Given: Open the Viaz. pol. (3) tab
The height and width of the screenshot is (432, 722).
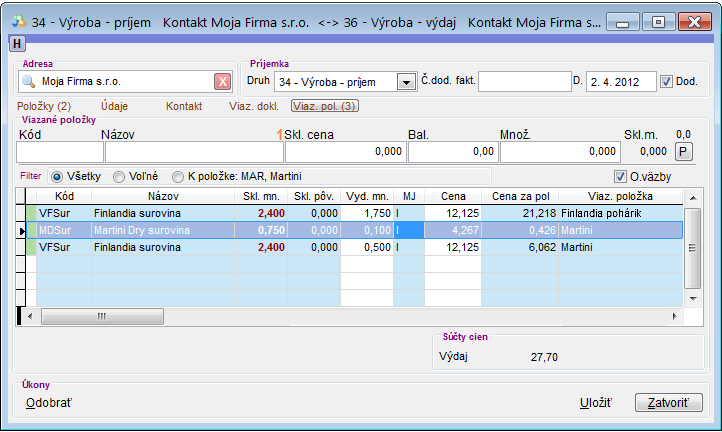Looking at the screenshot, I should point(325,105).
